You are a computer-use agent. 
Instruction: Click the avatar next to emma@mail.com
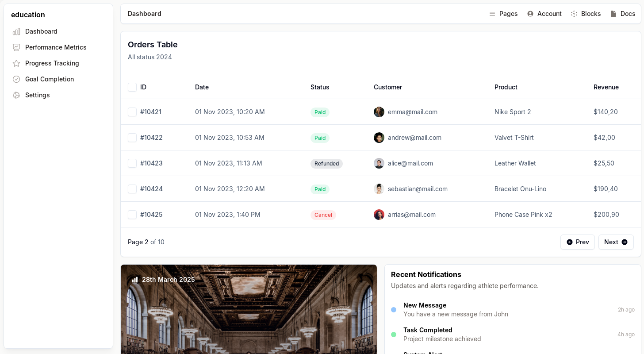coord(379,112)
